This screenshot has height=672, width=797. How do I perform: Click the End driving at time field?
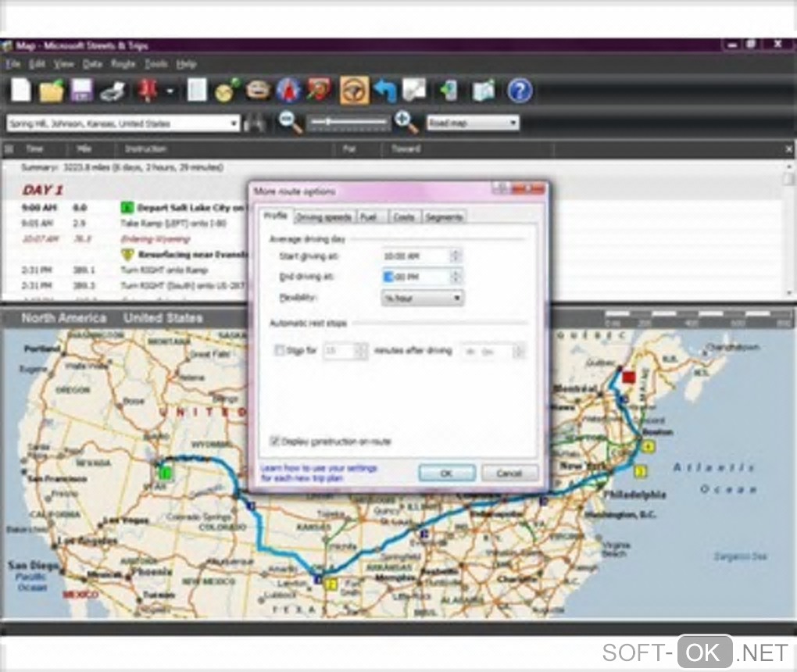click(416, 277)
